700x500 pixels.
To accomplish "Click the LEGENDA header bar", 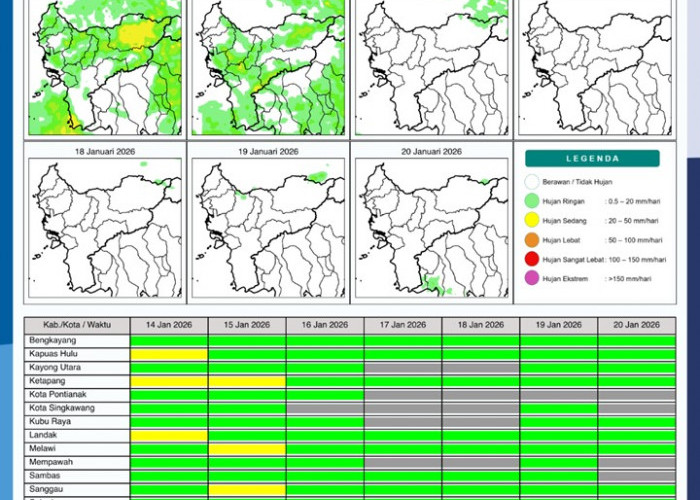I will (x=592, y=158).
